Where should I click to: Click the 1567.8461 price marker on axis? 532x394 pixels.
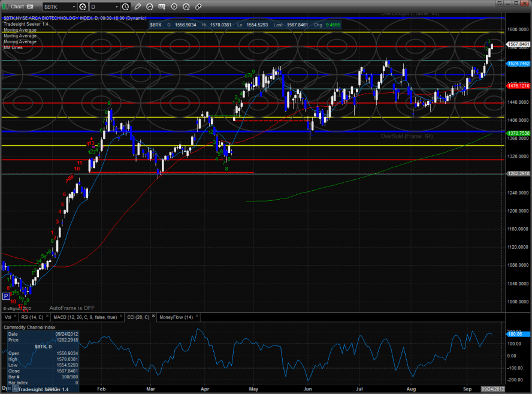(518, 44)
